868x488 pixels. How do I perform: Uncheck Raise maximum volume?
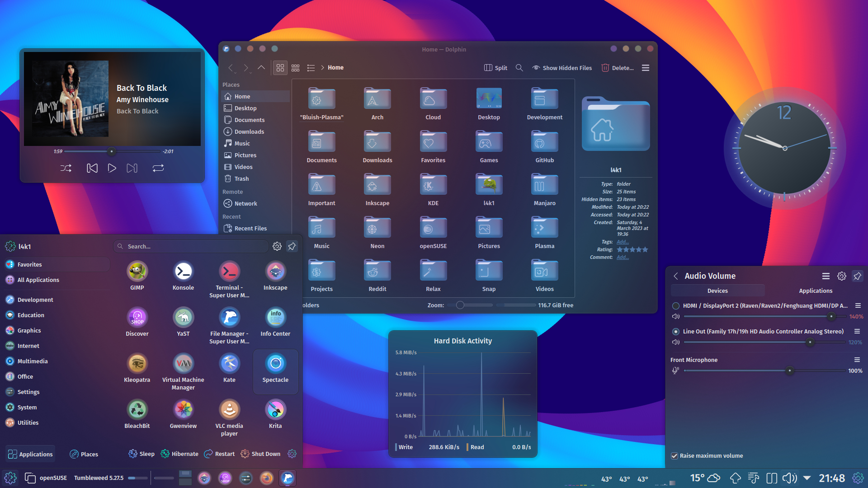tap(675, 455)
